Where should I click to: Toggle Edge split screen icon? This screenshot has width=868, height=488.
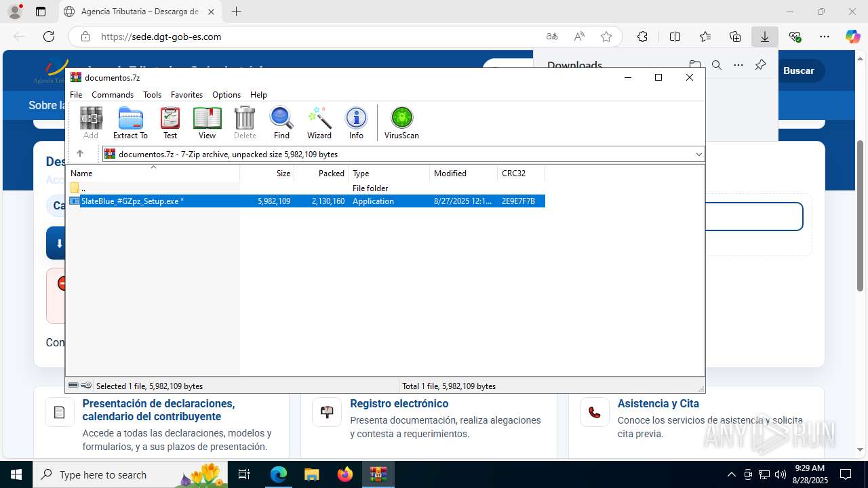pos(675,37)
